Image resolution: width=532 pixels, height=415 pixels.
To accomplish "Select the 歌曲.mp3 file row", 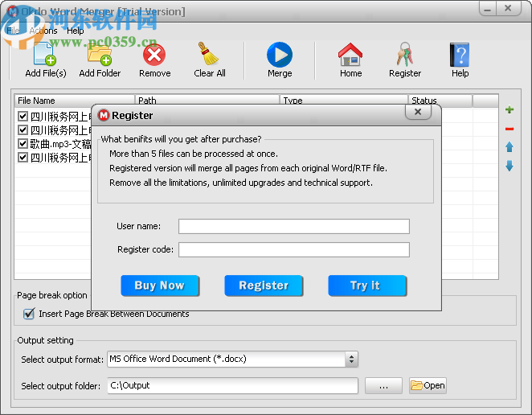I will [60, 144].
